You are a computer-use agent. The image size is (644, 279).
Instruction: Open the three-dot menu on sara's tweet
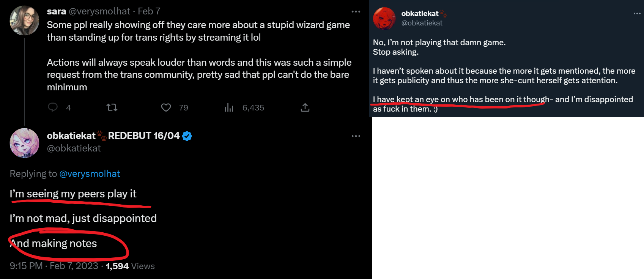[356, 12]
